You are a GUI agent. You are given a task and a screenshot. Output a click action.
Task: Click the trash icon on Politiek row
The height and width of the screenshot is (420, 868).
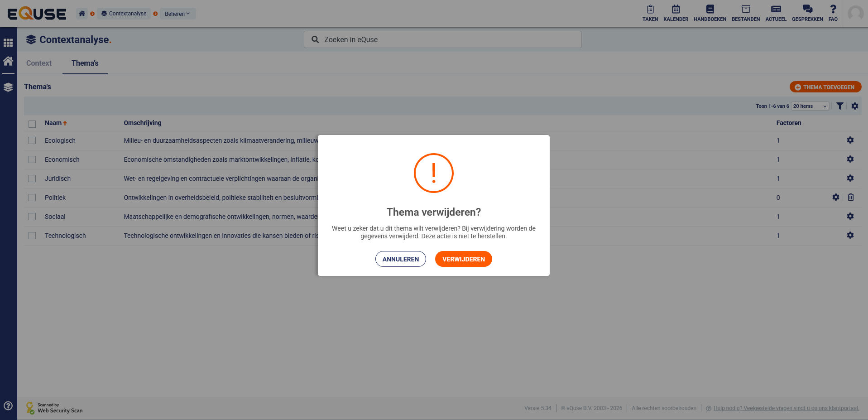[x=850, y=197]
